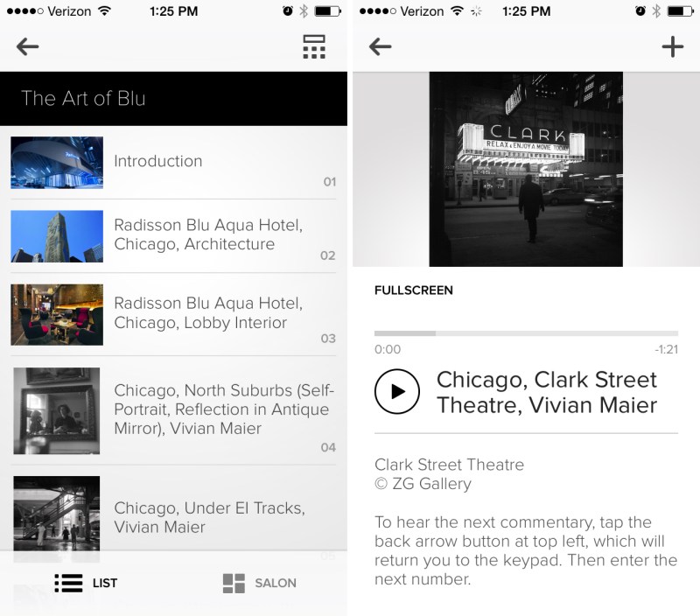Viewport: 700px width, 616px height.
Task: Tap the -1:21 remaining time label
Action: [x=667, y=349]
